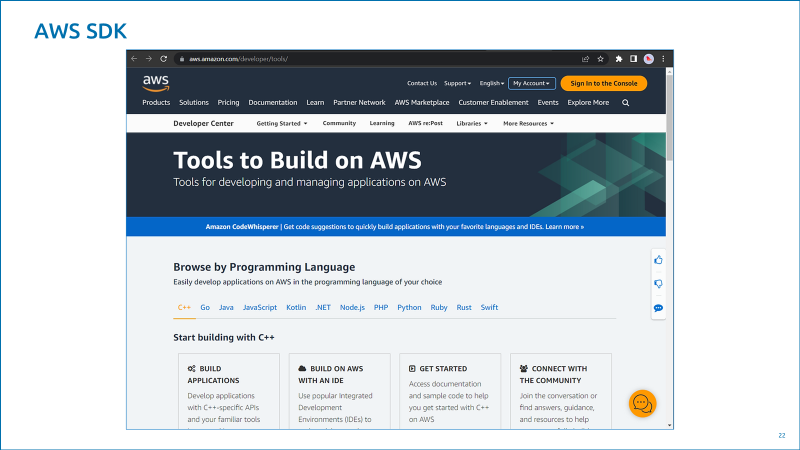
Task: Open the Documentation menu item
Action: click(x=272, y=103)
